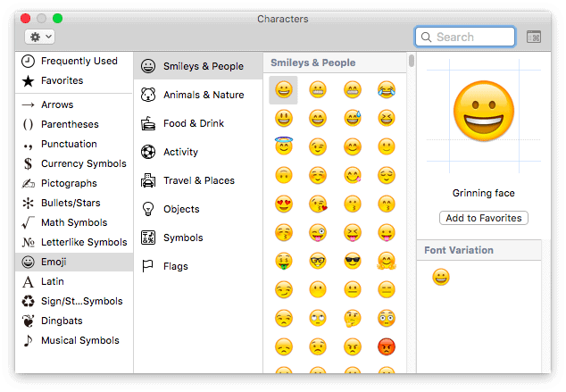Select Musical Symbols in the sidebar
Viewport: 566px width, 392px height.
[79, 340]
